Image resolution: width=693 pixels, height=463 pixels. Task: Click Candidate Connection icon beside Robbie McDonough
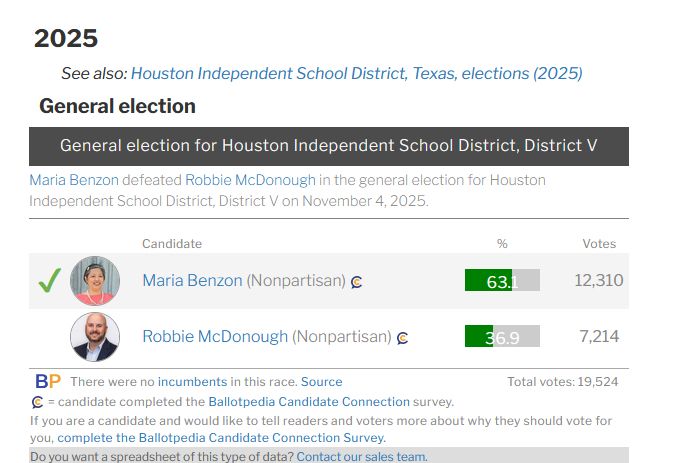402,338
